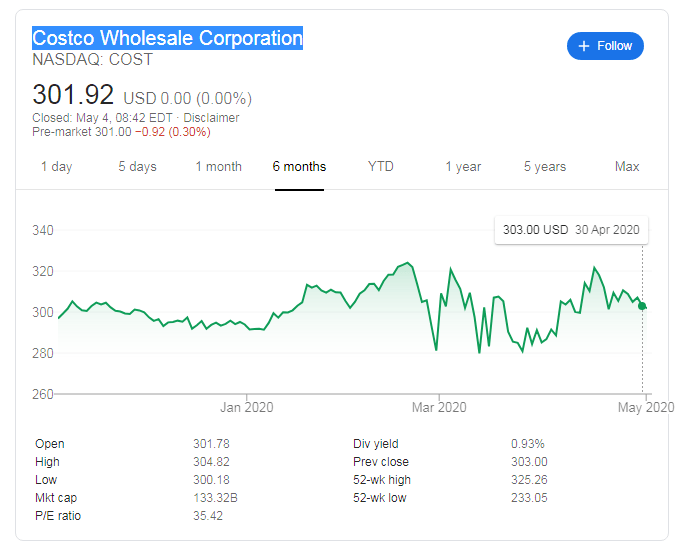Switch to the 5 days range
The height and width of the screenshot is (545, 678).
click(137, 167)
